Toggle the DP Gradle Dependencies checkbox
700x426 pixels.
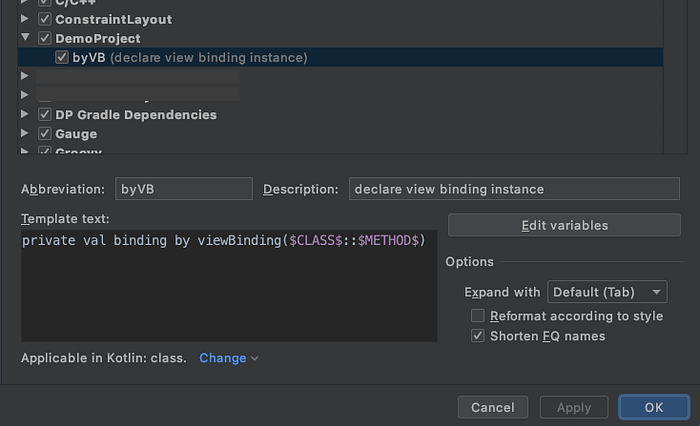(x=44, y=115)
